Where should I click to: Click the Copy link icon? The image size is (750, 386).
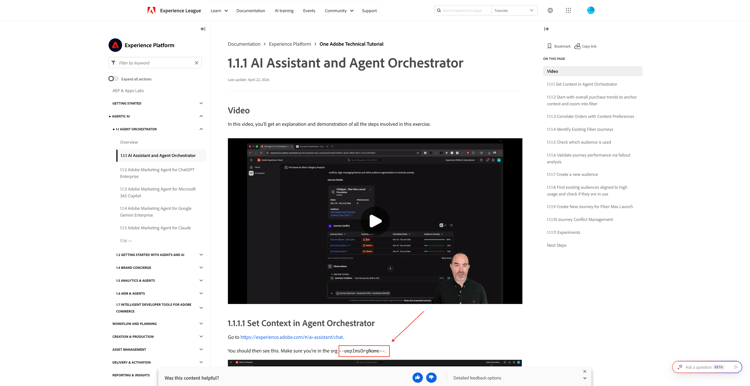click(577, 46)
